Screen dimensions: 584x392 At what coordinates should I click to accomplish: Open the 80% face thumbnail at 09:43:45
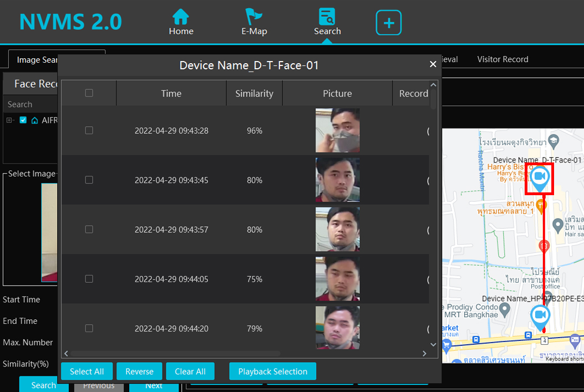(x=337, y=180)
